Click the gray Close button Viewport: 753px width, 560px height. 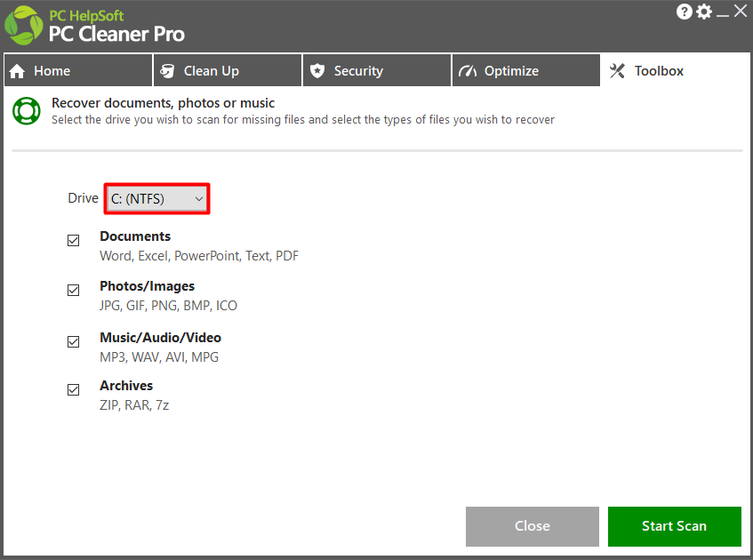click(533, 526)
